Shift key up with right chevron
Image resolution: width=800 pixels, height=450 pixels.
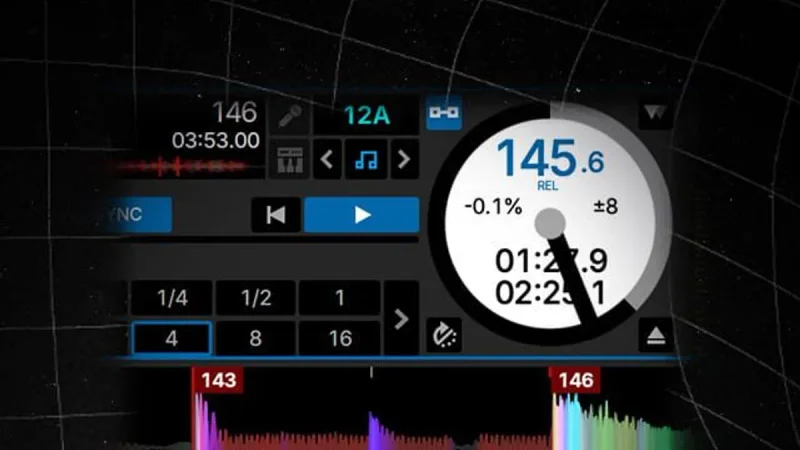pos(404,160)
